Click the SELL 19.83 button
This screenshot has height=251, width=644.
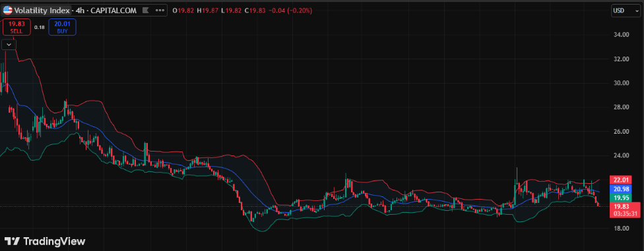pos(17,27)
